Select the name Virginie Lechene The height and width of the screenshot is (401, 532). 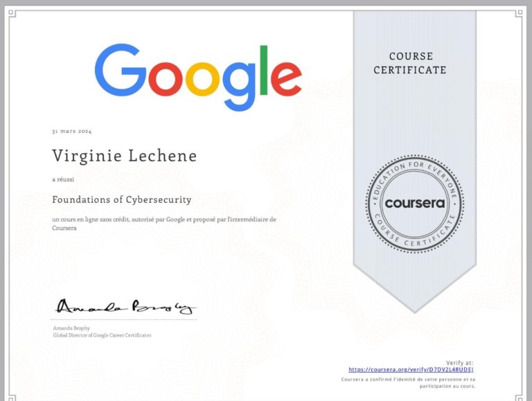pos(125,156)
